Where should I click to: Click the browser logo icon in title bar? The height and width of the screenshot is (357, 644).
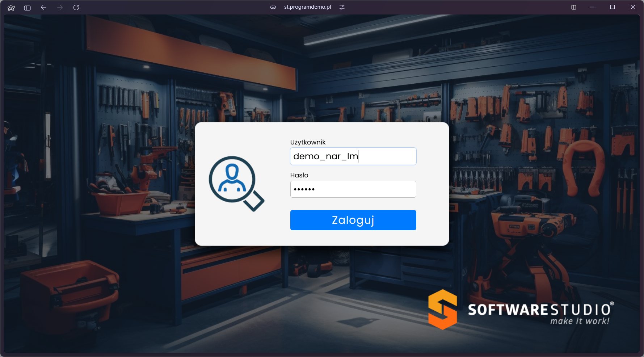pos(11,8)
